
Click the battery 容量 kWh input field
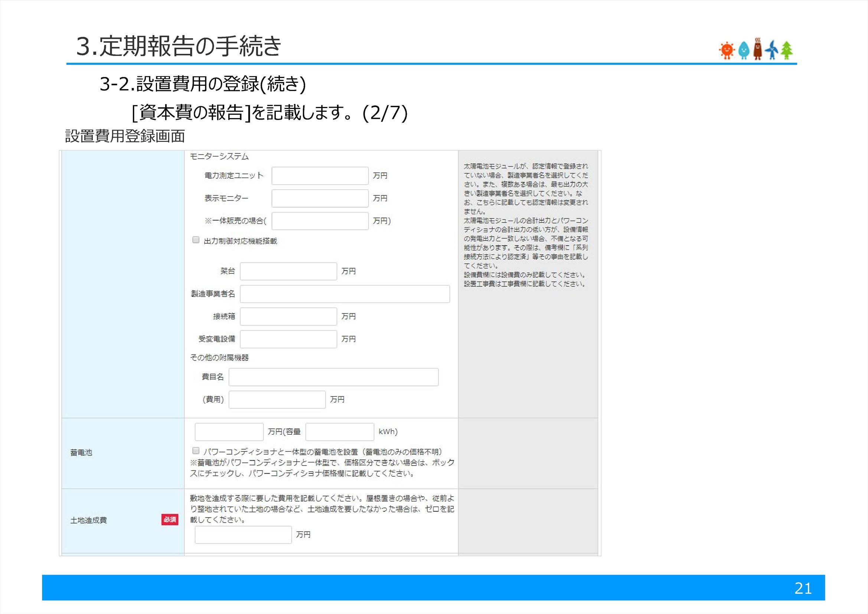(x=339, y=431)
